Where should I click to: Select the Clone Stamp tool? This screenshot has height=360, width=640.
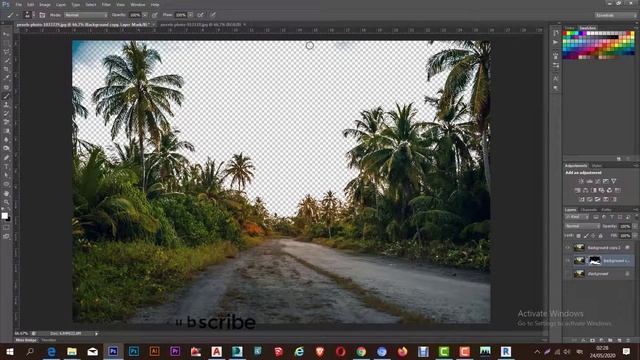(x=6, y=105)
